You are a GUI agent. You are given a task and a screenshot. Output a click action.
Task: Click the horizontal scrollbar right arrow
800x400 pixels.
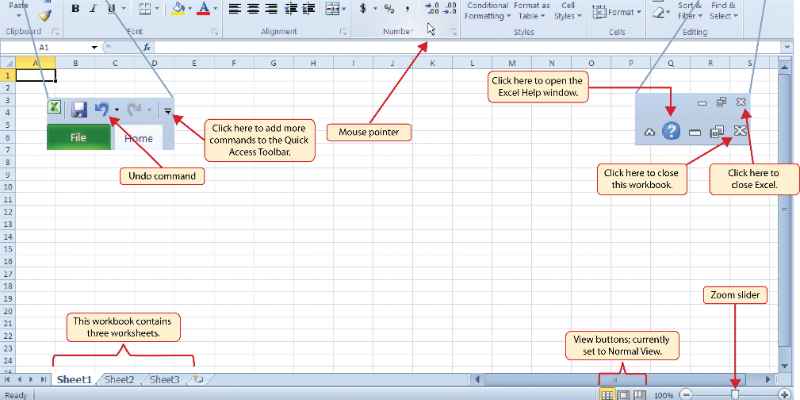pyautogui.click(x=768, y=380)
